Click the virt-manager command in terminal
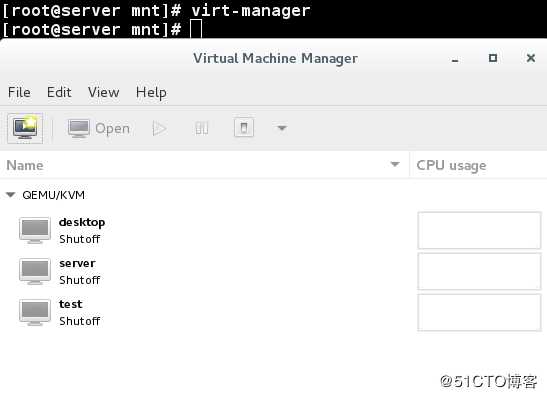This screenshot has height=398, width=547. pyautogui.click(x=250, y=11)
